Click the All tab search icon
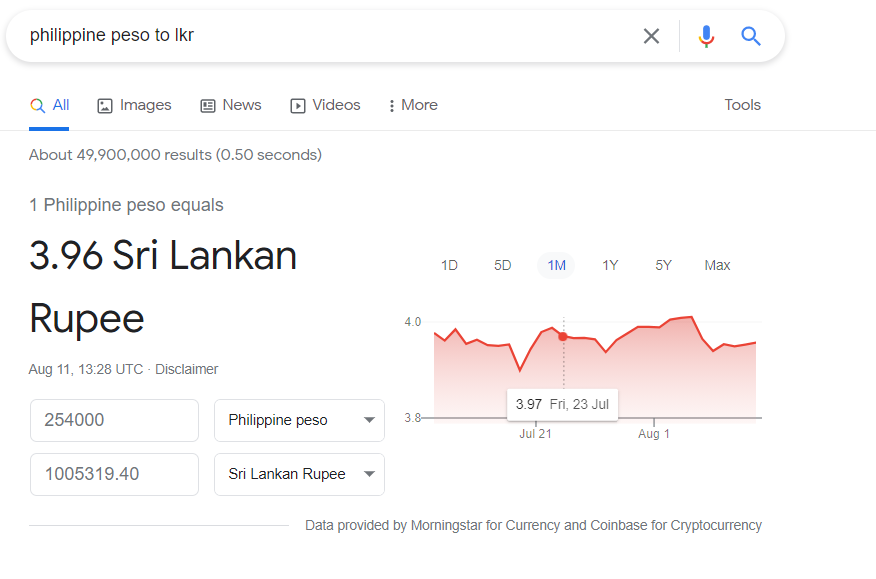The height and width of the screenshot is (579, 876). [x=37, y=105]
